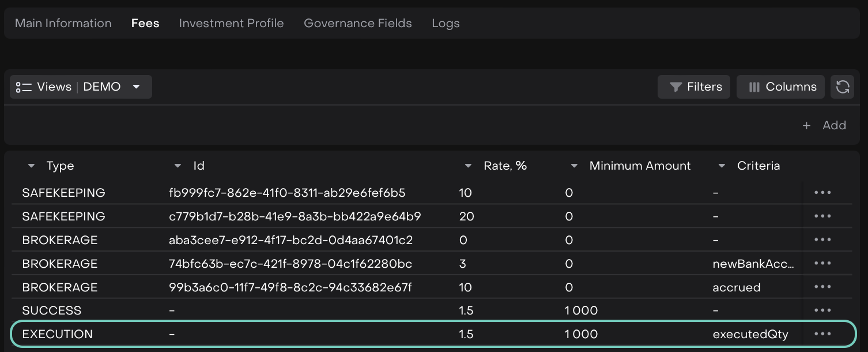The image size is (868, 352).
Task: Click the refresh icon beside Columns
Action: [842, 87]
